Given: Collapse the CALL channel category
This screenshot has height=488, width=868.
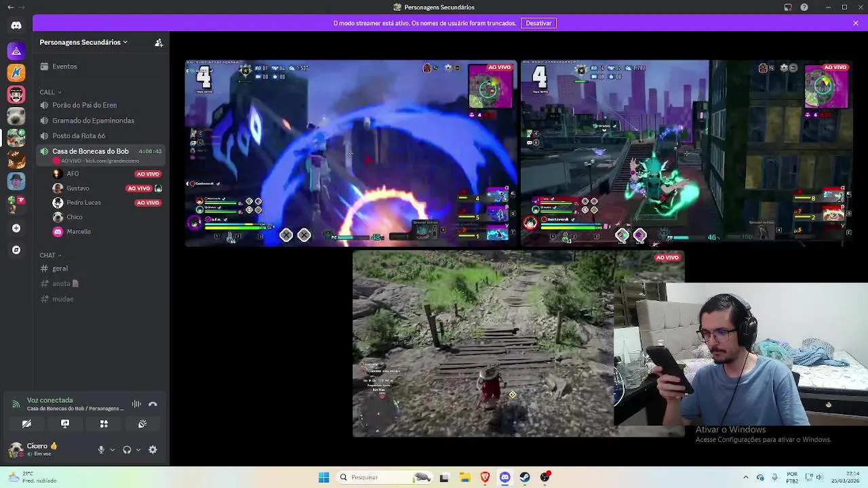Looking at the screenshot, I should (x=50, y=92).
